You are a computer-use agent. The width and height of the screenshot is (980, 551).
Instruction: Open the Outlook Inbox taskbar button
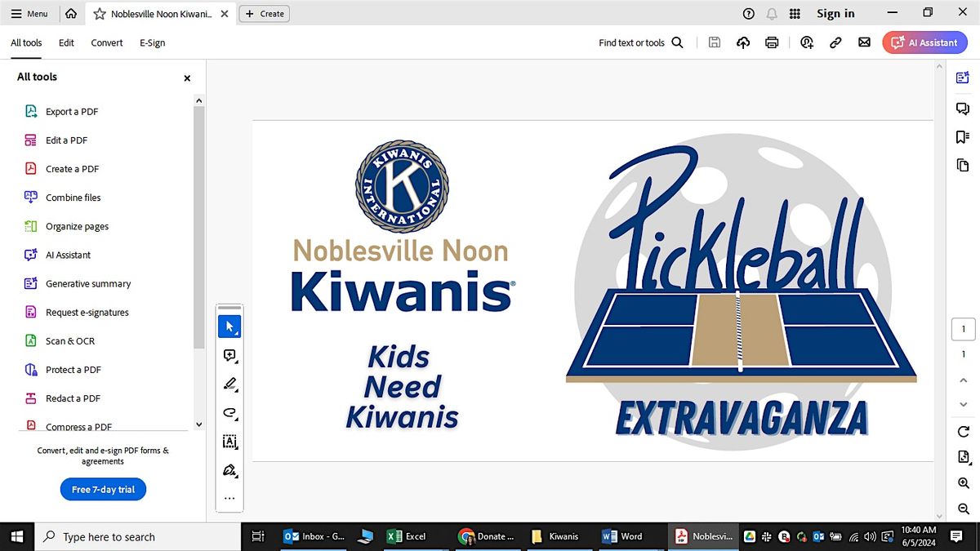tap(314, 536)
